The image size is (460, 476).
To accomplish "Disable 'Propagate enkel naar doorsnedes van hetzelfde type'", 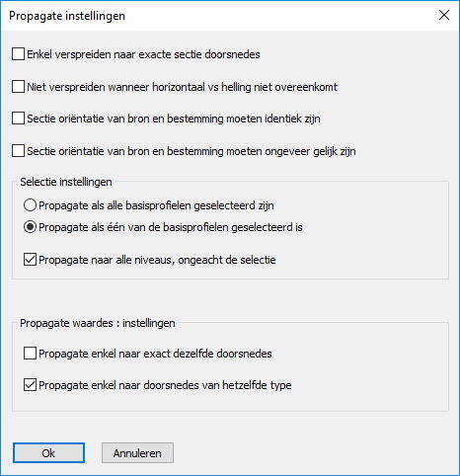I will pos(30,385).
